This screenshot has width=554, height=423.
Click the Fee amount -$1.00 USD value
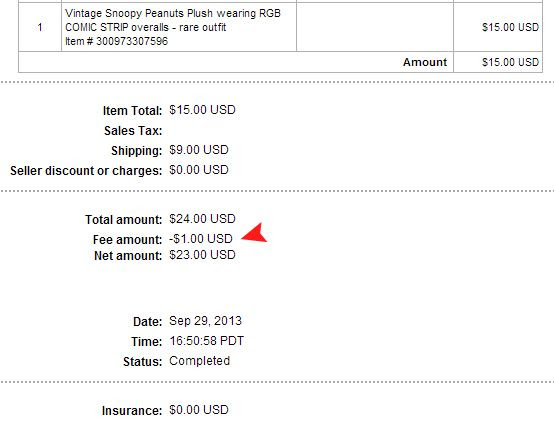(201, 239)
